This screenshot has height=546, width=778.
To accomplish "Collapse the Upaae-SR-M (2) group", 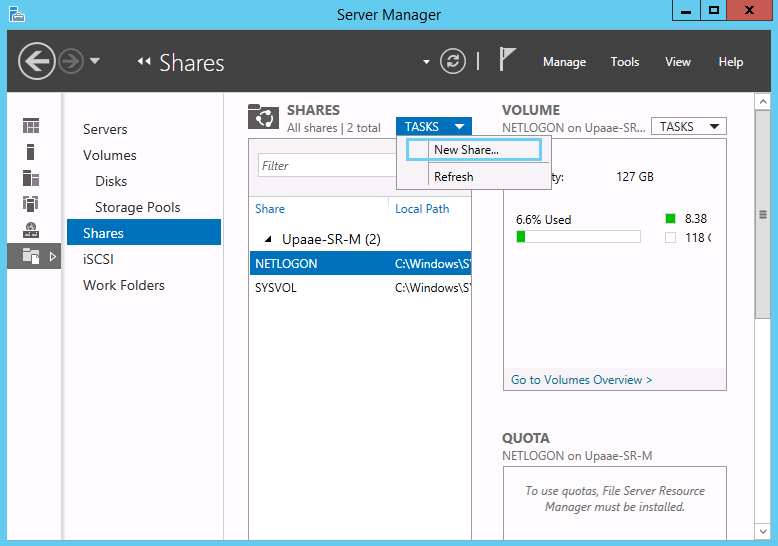I will pyautogui.click(x=268, y=239).
